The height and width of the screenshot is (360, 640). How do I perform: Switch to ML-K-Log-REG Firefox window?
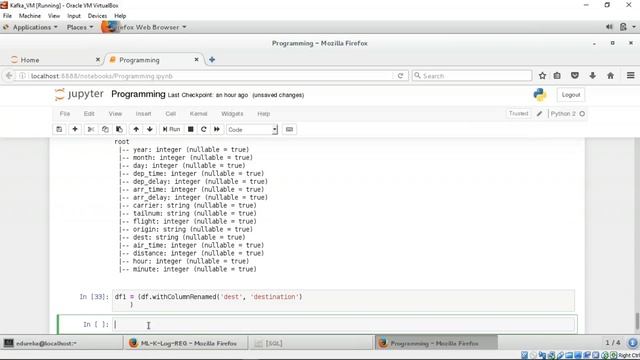point(186,343)
